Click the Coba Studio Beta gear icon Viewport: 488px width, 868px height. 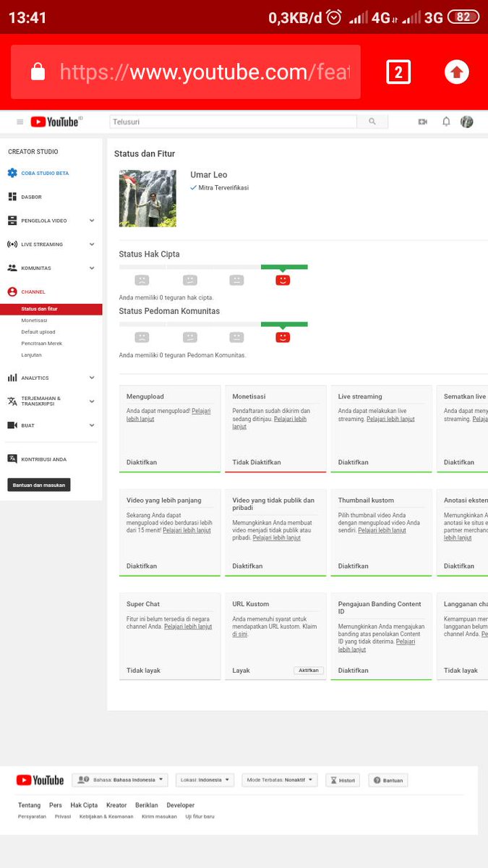[12, 173]
